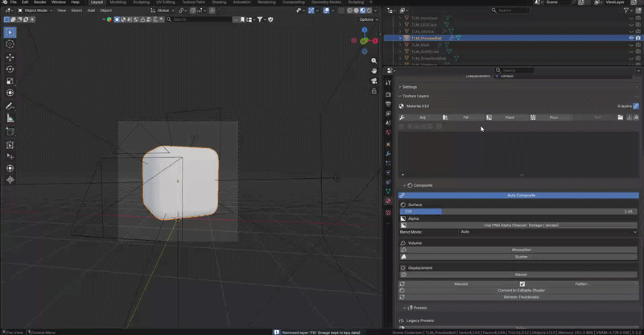This screenshot has width=644, height=335.
Task: Switch to solid viewport shading mode
Action: pyautogui.click(x=356, y=10)
